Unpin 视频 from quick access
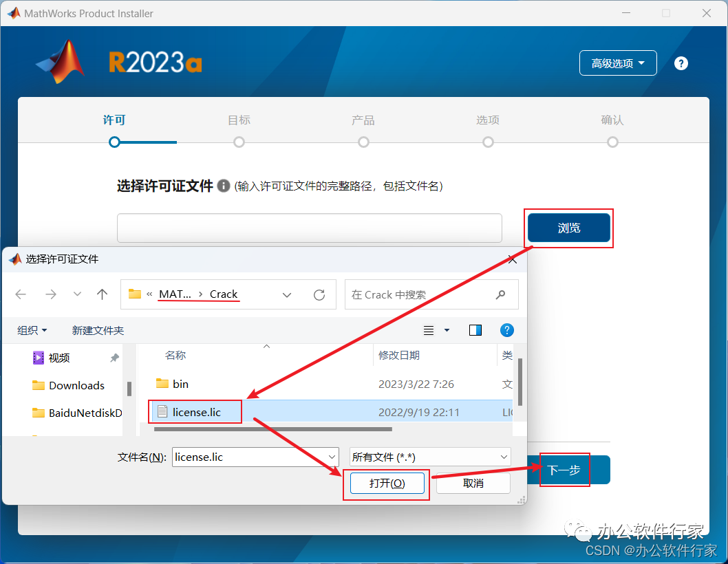 pyautogui.click(x=114, y=358)
